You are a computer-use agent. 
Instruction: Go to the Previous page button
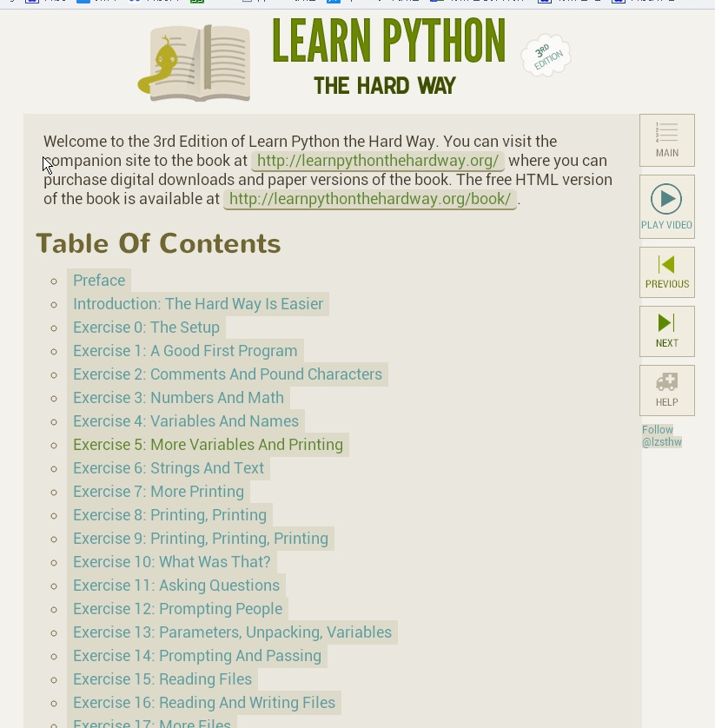(666, 272)
